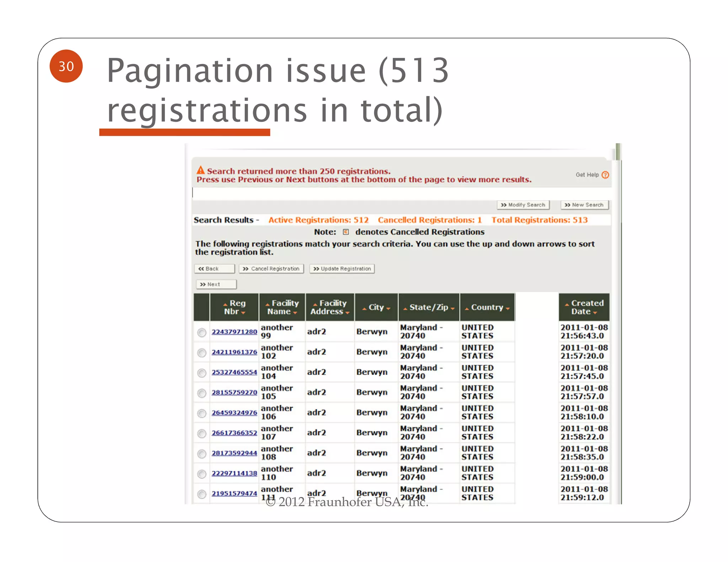This screenshot has height=562, width=728.
Task: Sort Facility Name descending with down arrow
Action: point(295,313)
